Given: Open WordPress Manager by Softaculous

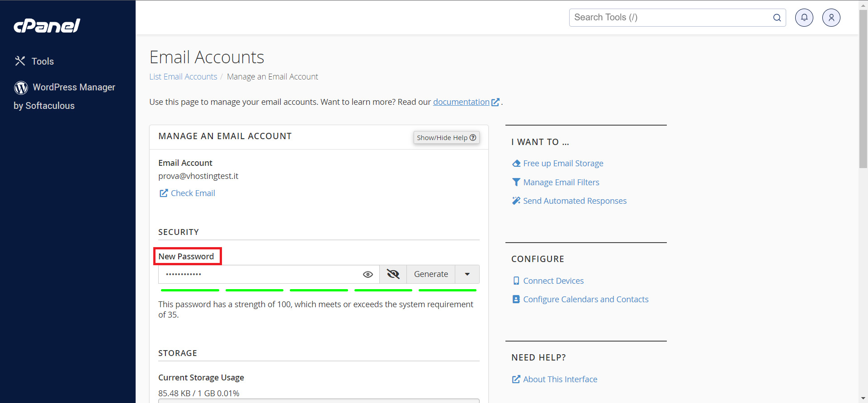Looking at the screenshot, I should [x=74, y=87].
